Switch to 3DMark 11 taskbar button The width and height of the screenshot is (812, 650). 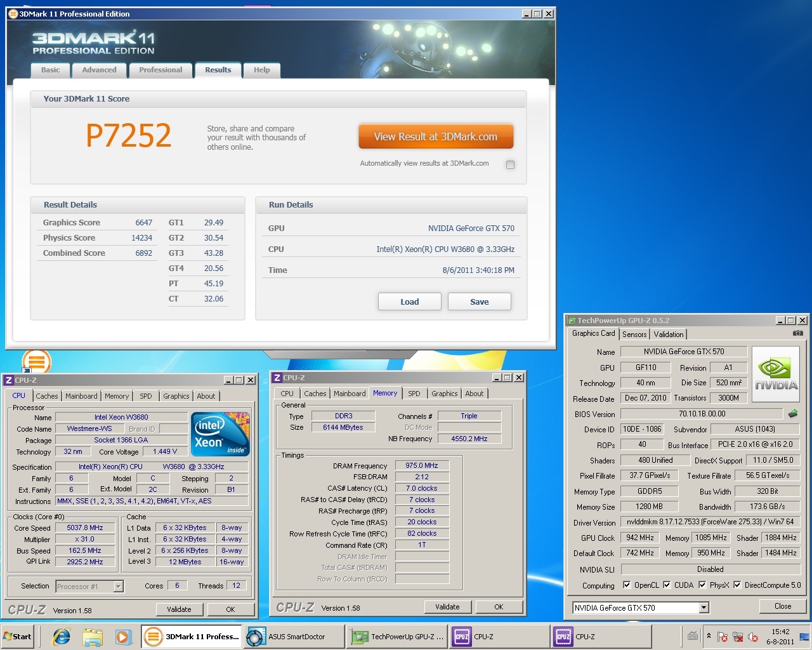point(191,637)
